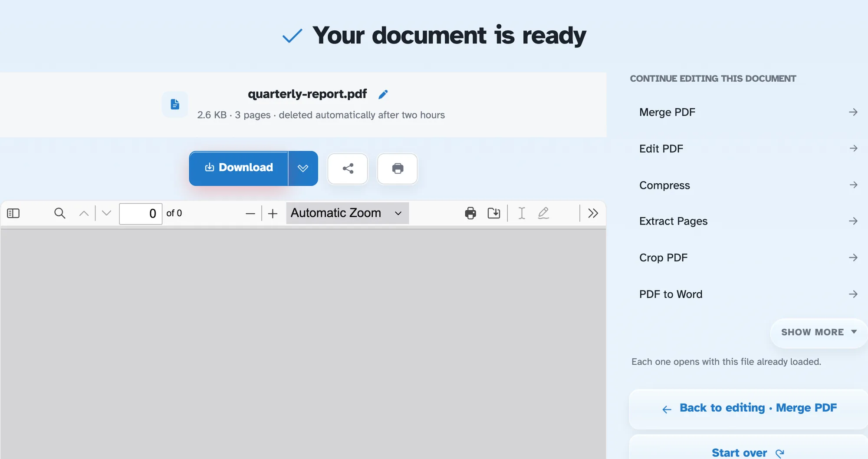868x459 pixels.
Task: Click Back to editing · Merge PDF
Action: [x=749, y=409]
